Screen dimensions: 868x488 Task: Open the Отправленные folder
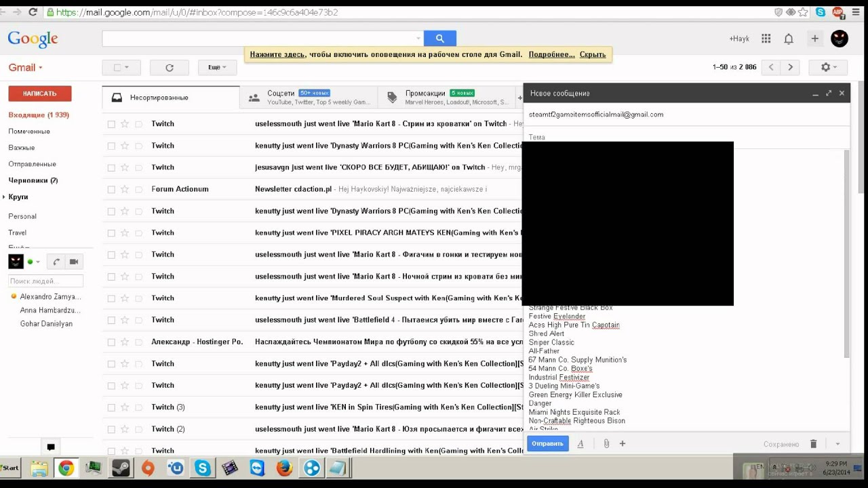[32, 164]
